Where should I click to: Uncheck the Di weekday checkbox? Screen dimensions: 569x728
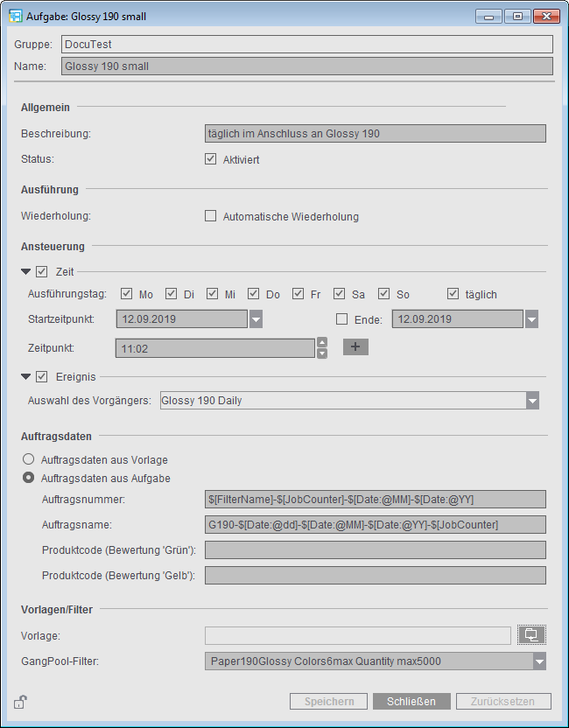172,294
